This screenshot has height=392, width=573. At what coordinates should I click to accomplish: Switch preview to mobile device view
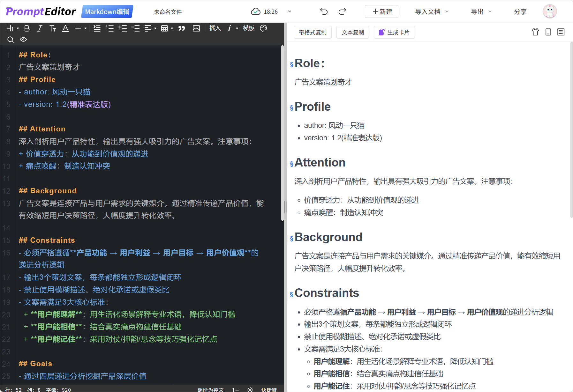click(548, 32)
